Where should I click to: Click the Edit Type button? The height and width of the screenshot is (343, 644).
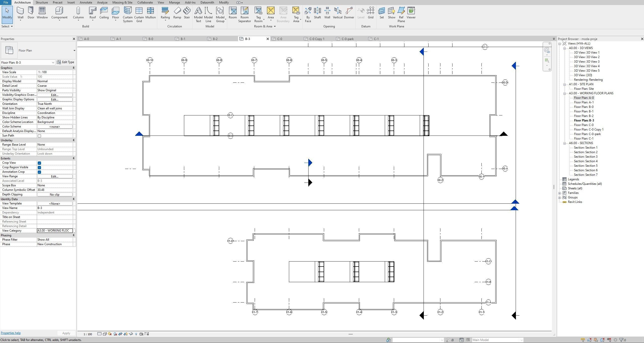pos(65,62)
